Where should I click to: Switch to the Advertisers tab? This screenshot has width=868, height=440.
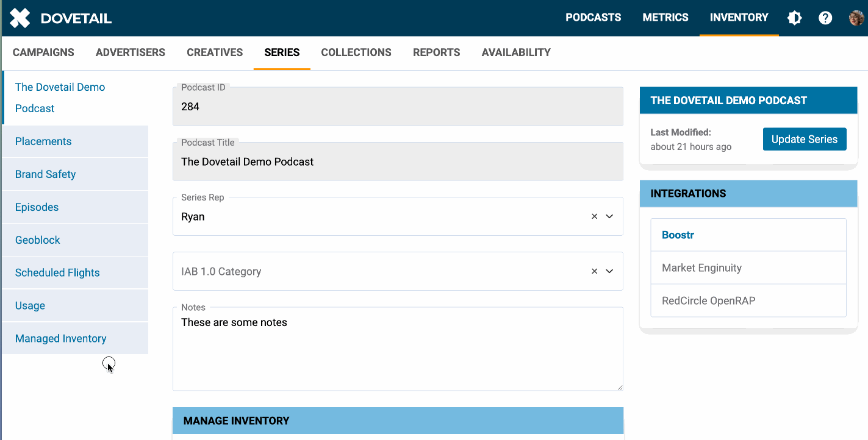click(131, 52)
